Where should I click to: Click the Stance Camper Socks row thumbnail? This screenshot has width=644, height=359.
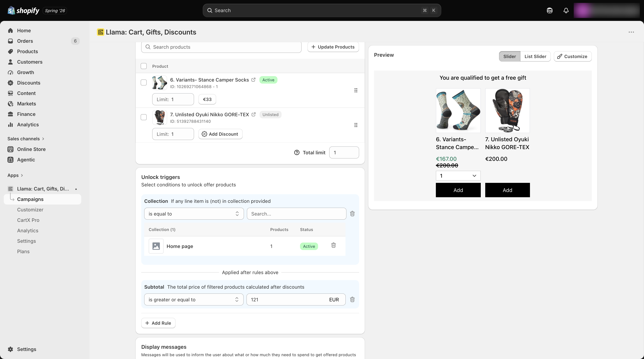pyautogui.click(x=160, y=83)
